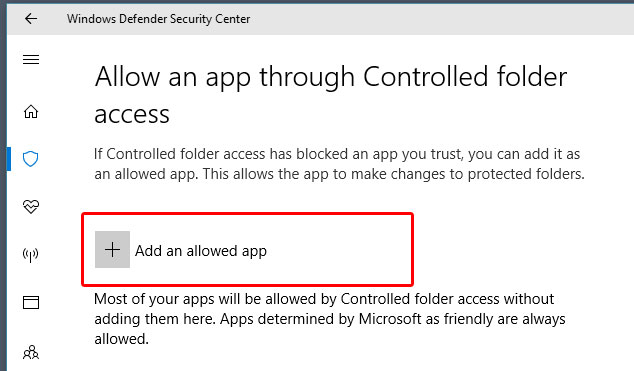Click the 'Allow an app through Controlled folder' heading
The height and width of the screenshot is (371, 634).
331,77
